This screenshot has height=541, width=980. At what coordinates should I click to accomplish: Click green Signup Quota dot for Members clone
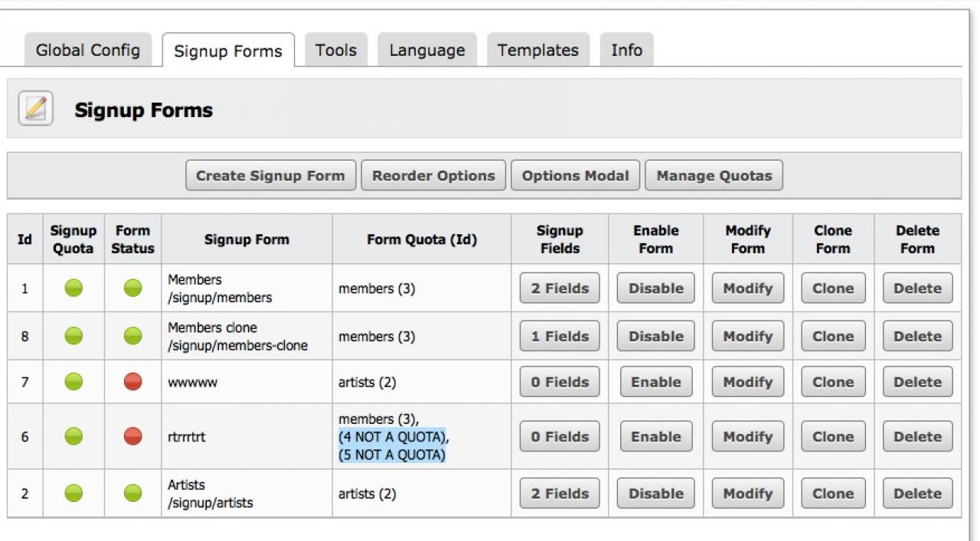click(73, 336)
